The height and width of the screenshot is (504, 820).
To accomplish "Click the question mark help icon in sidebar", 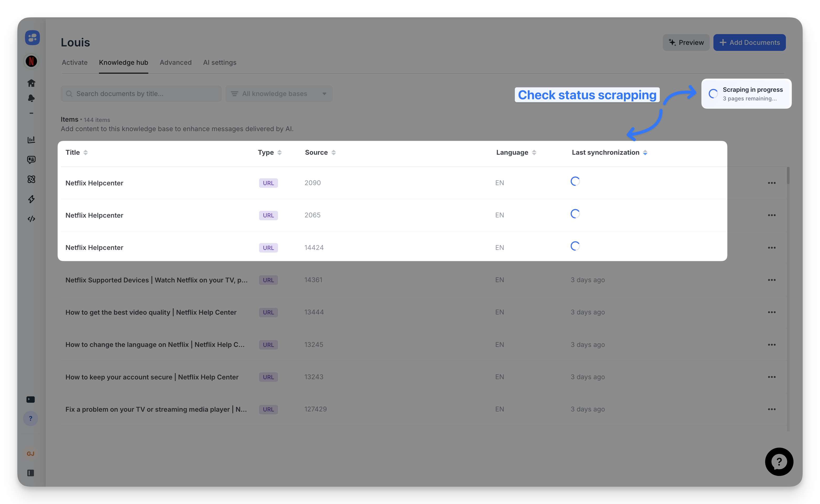I will click(31, 419).
